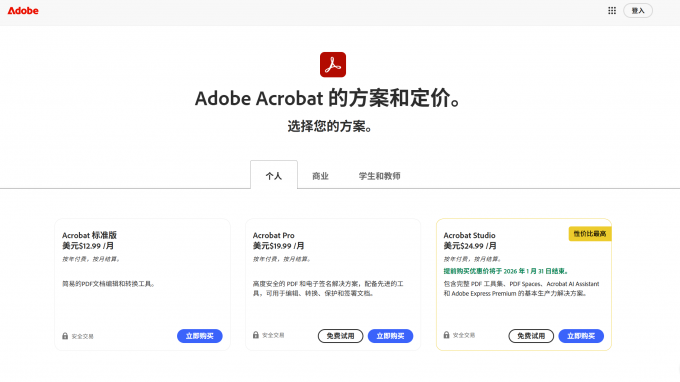Click heading Adobe Acrobat 的方案和定价
This screenshot has height=382, width=680.
(327, 98)
